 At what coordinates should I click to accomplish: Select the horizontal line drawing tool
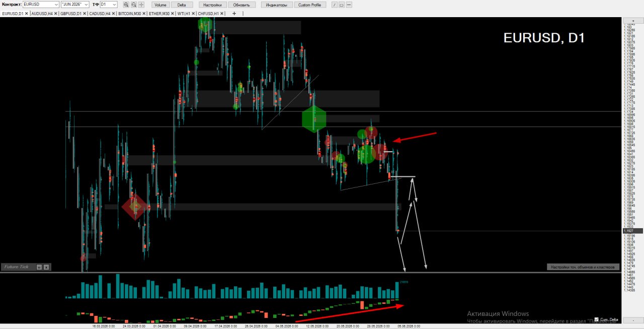[349, 5]
